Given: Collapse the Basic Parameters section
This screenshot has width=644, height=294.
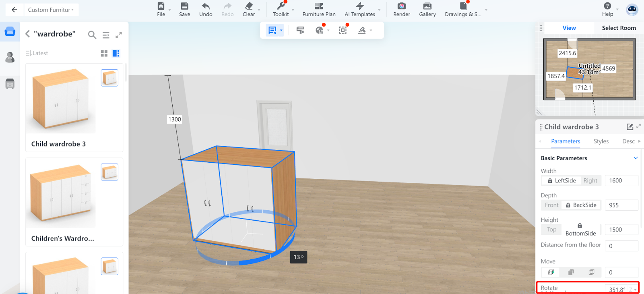Looking at the screenshot, I should (x=636, y=158).
